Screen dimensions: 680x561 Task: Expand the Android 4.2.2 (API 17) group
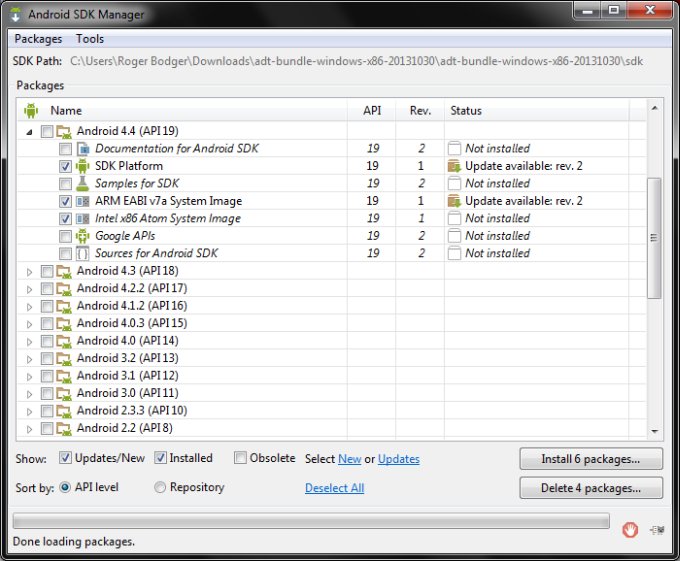[29, 290]
